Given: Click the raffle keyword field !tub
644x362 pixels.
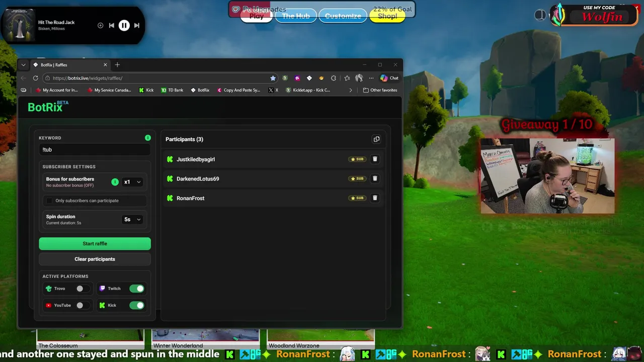Looking at the screenshot, I should click(95, 149).
